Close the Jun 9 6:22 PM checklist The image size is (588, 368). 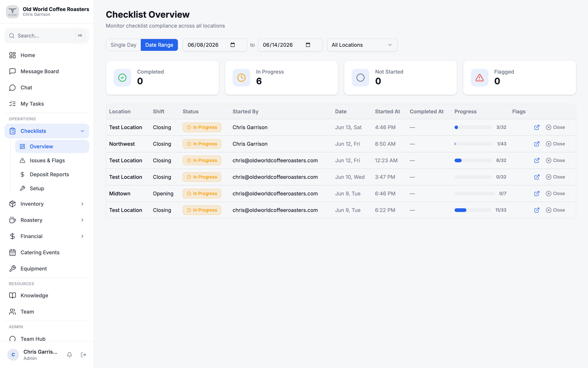555,210
